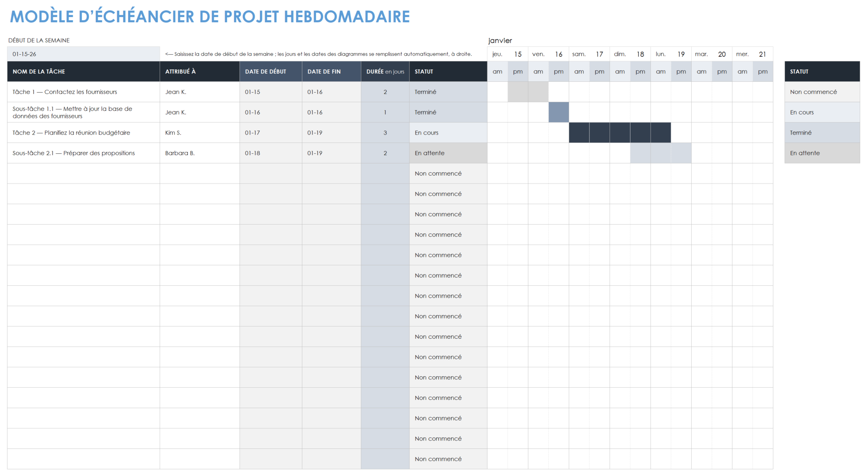Click the Sous-tâche 2.1 Gantt cell under dim. 18 pm
The image size is (868, 472).
point(640,153)
